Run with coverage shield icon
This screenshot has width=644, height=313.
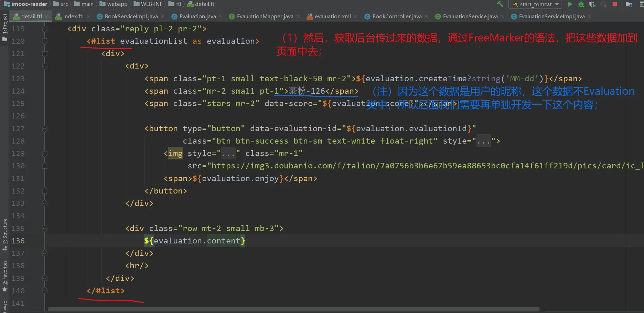592,4
